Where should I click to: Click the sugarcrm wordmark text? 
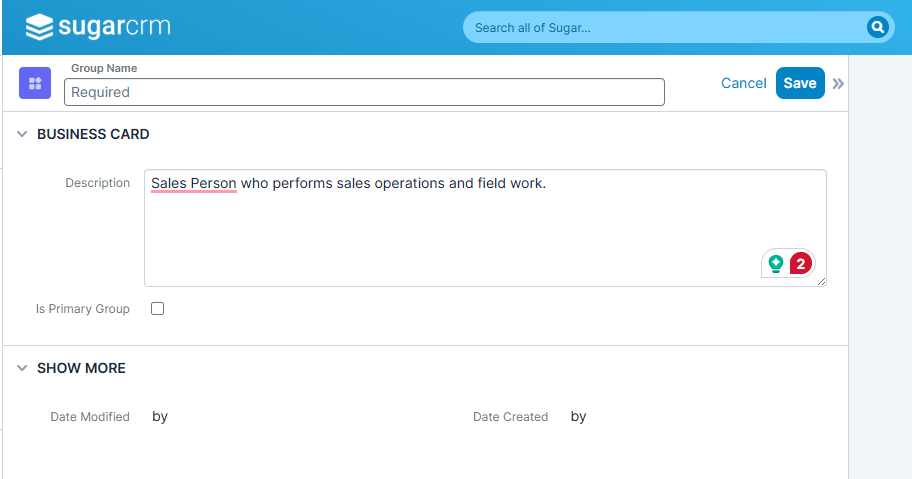[x=114, y=27]
